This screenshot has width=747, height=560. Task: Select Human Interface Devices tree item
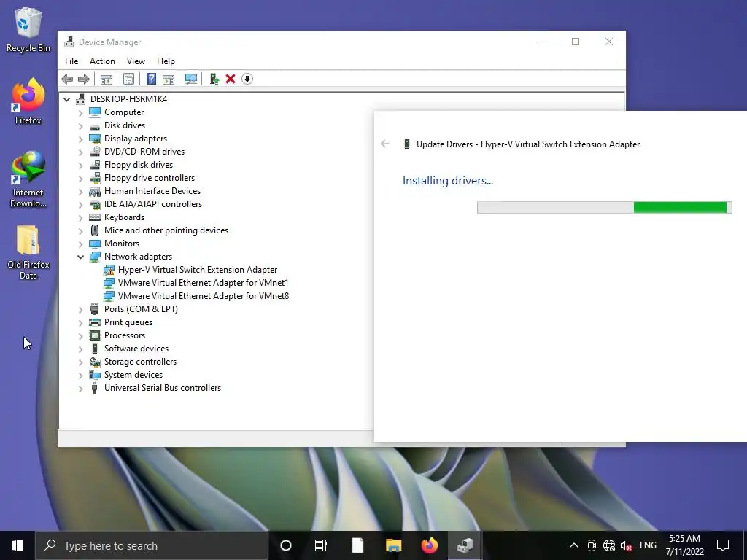(152, 191)
